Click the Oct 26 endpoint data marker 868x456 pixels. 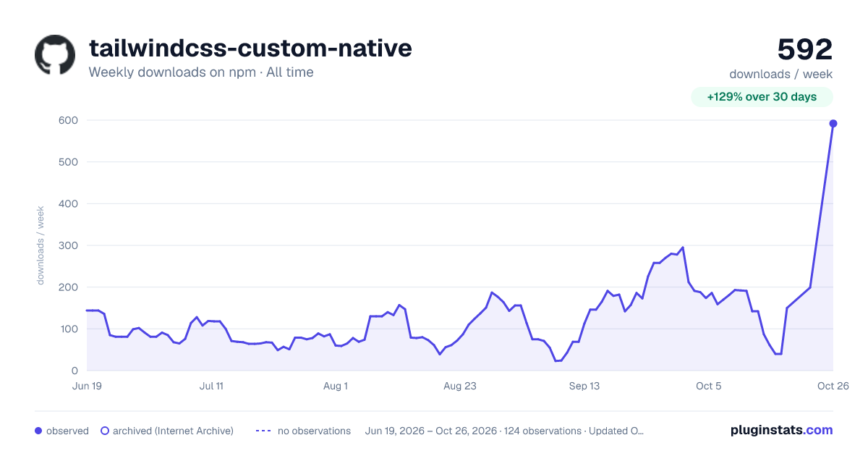pos(833,124)
